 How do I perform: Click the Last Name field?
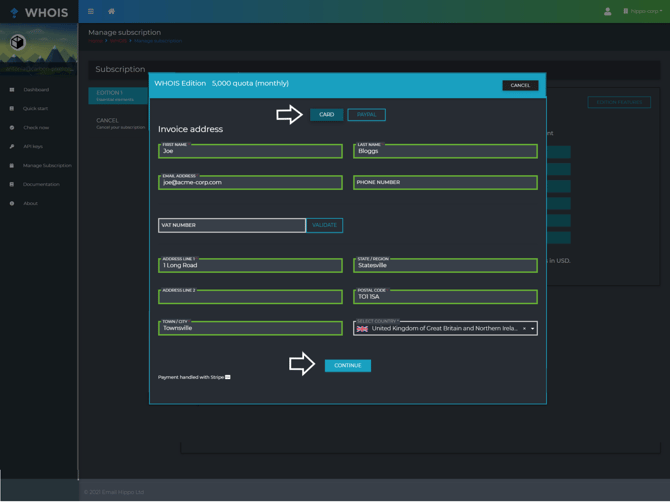point(445,151)
